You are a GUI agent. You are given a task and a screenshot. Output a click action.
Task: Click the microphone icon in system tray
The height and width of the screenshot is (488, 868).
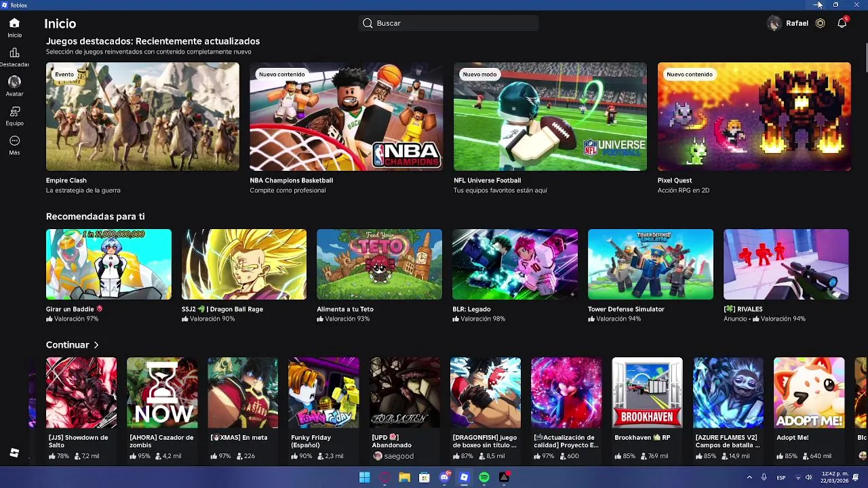[x=764, y=478]
